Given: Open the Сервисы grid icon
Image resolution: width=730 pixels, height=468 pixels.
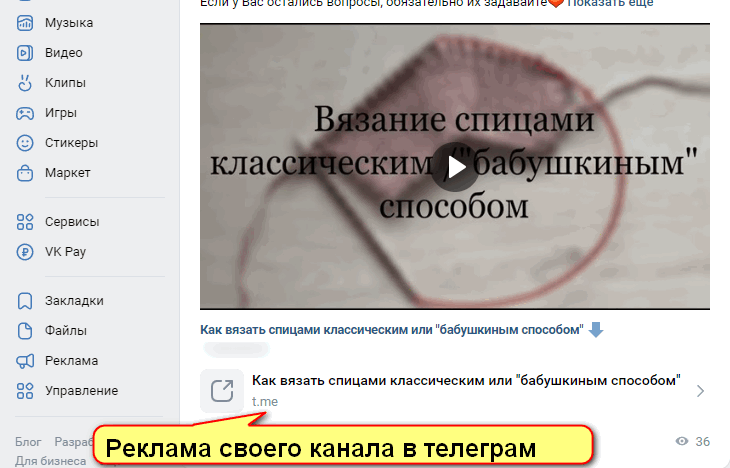Looking at the screenshot, I should [x=25, y=222].
